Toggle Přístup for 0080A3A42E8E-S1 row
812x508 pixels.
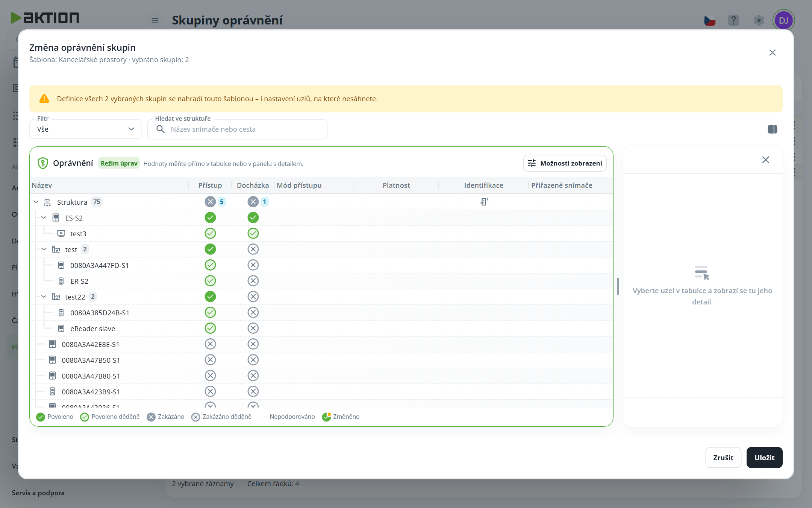click(x=210, y=344)
